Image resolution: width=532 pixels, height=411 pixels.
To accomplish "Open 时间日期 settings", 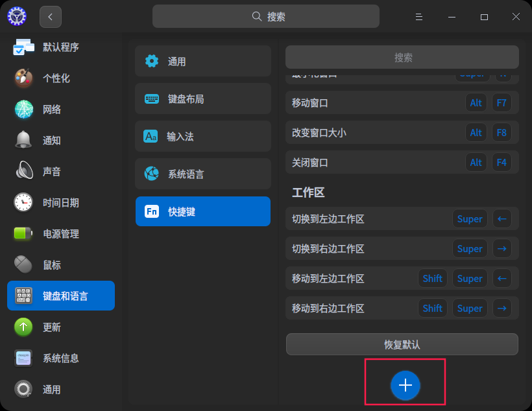I will 61,202.
